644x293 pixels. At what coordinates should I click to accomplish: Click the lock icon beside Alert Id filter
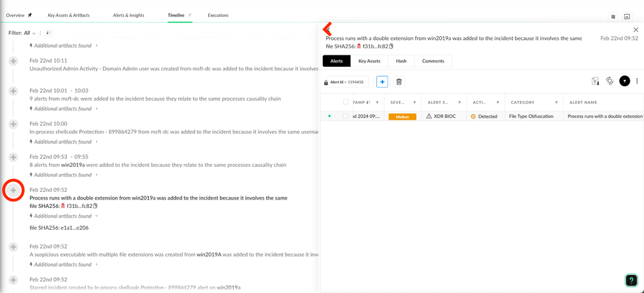pos(326,82)
